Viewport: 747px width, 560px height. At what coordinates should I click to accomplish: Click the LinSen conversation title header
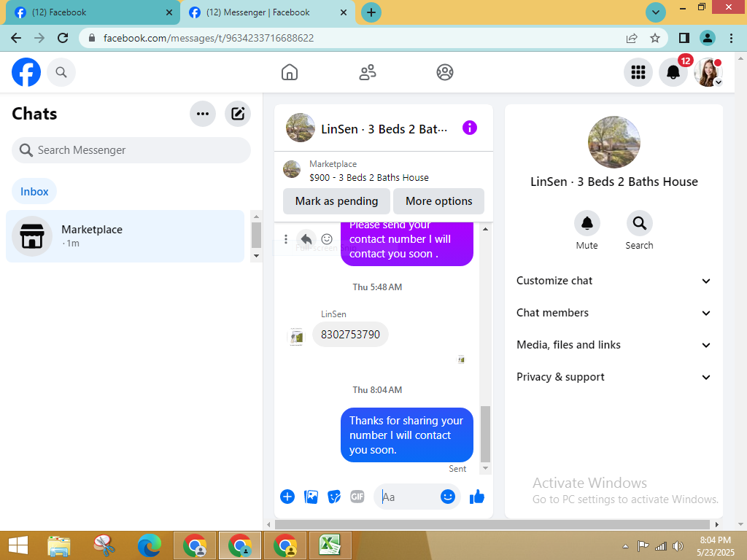[384, 129]
